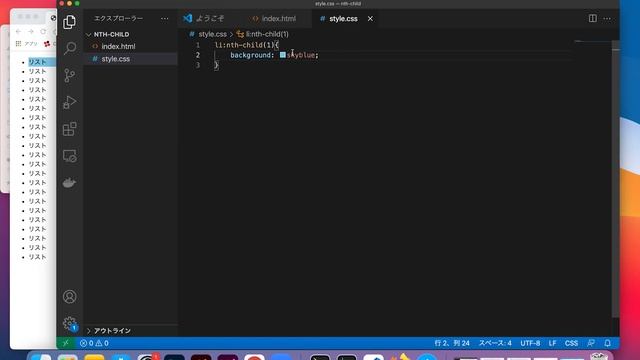The height and width of the screenshot is (360, 640).
Task: Click line number 3 in the gutter
Action: [198, 65]
